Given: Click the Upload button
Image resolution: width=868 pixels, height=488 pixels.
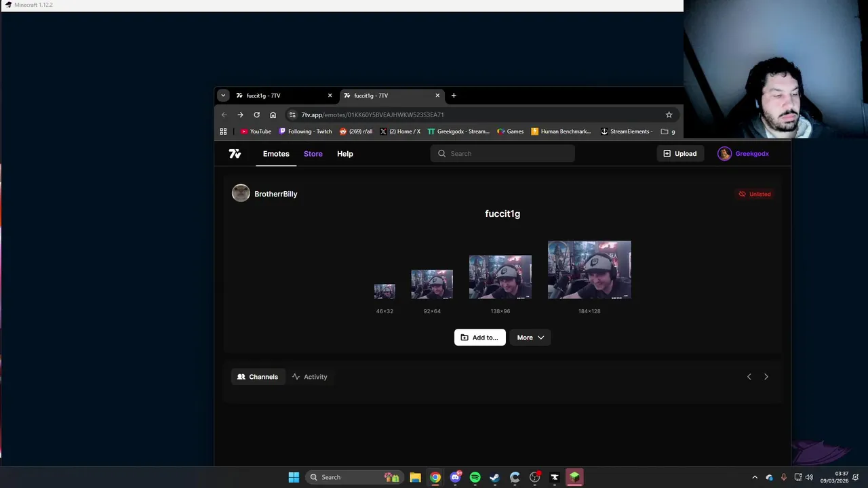Looking at the screenshot, I should 680,154.
